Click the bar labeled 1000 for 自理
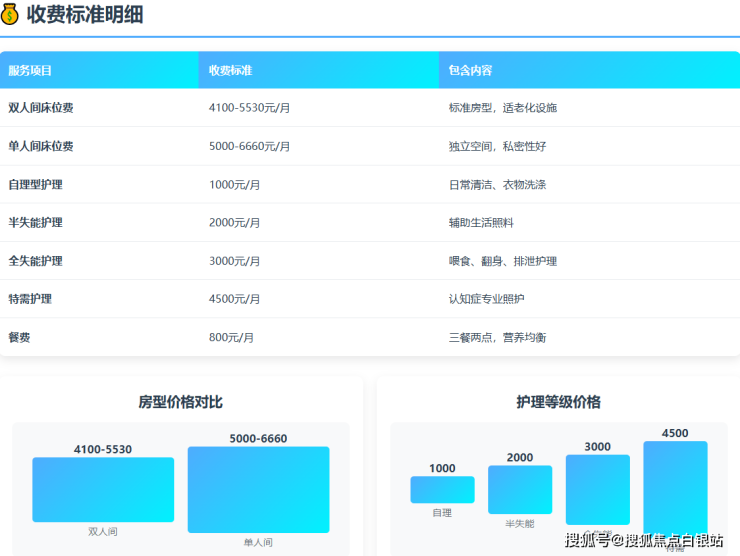The width and height of the screenshot is (740, 556). tap(442, 490)
